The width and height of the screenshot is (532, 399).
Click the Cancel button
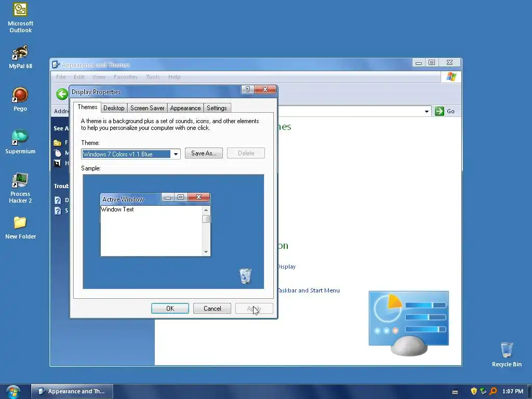[212, 309]
